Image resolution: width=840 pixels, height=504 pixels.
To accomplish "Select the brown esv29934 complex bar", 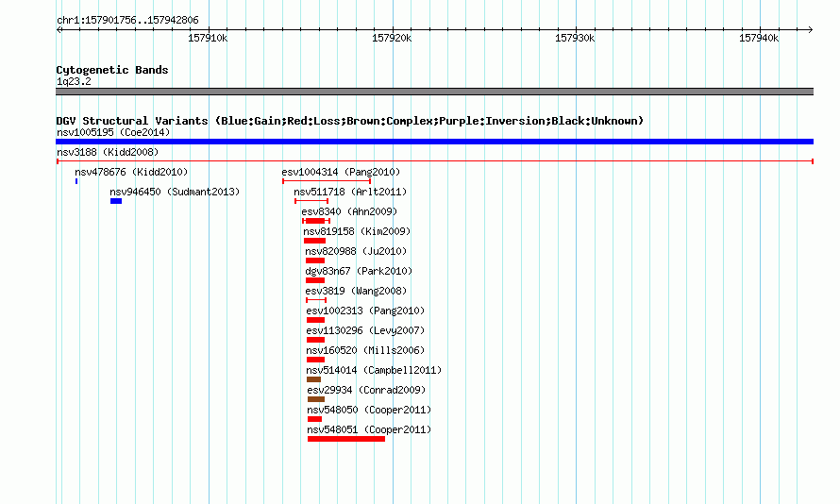I will (x=316, y=399).
